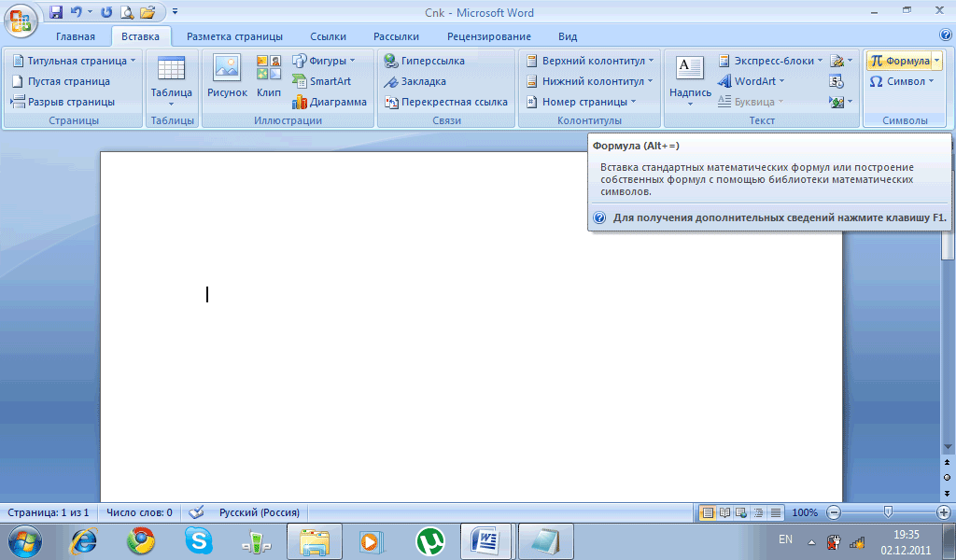The height and width of the screenshot is (560, 956).
Task: Insert an object from the Текст group
Action: (840, 102)
